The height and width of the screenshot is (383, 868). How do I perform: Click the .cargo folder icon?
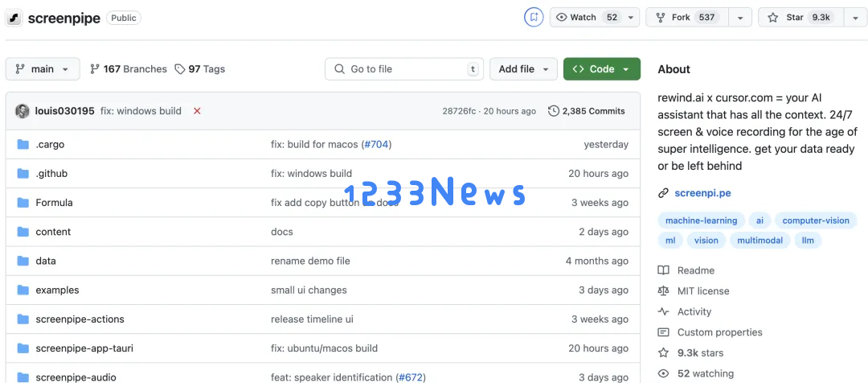[23, 145]
